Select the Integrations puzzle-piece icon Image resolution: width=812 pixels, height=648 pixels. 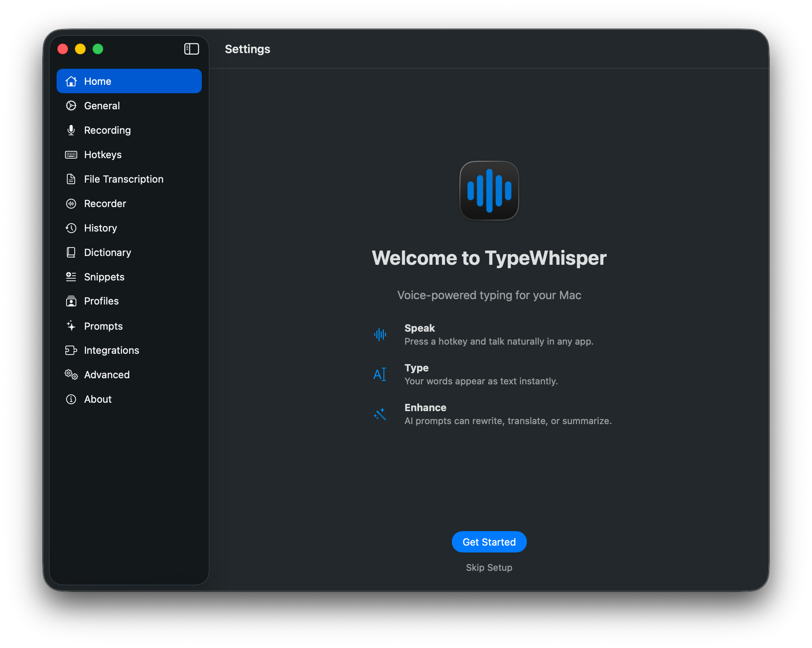[71, 350]
